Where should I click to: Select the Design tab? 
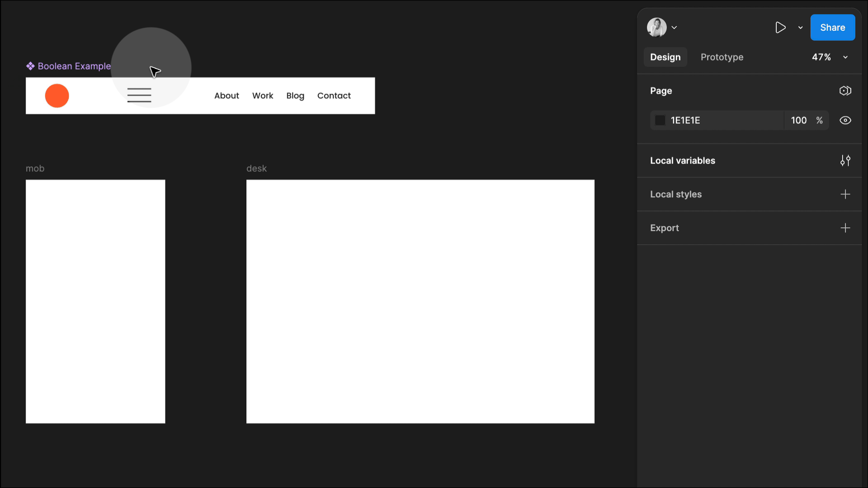[665, 57]
